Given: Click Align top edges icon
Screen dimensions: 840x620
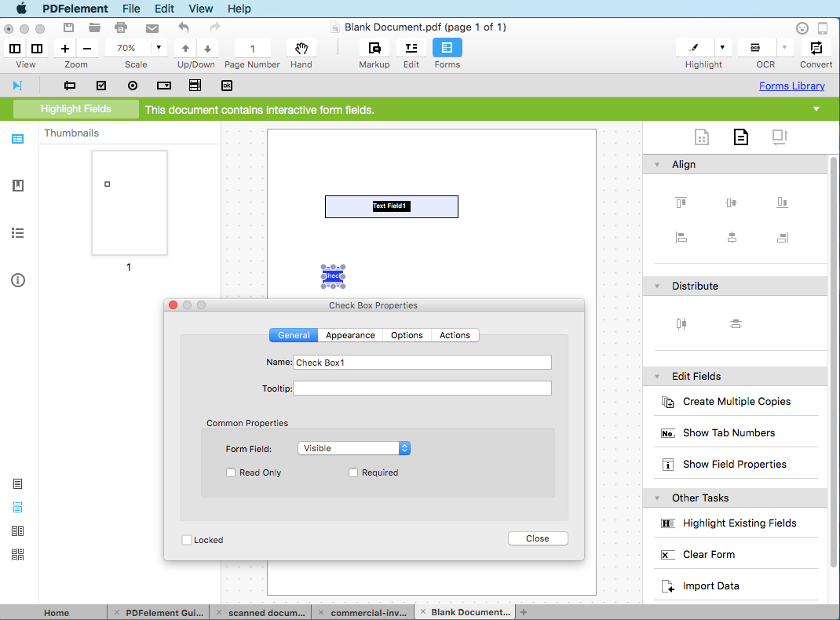Looking at the screenshot, I should click(681, 202).
